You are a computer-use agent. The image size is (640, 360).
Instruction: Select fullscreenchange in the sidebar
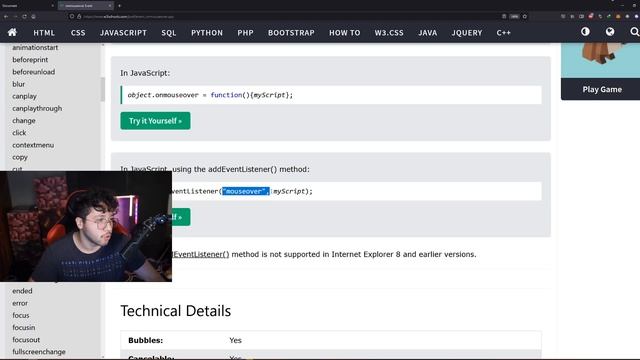tap(39, 352)
